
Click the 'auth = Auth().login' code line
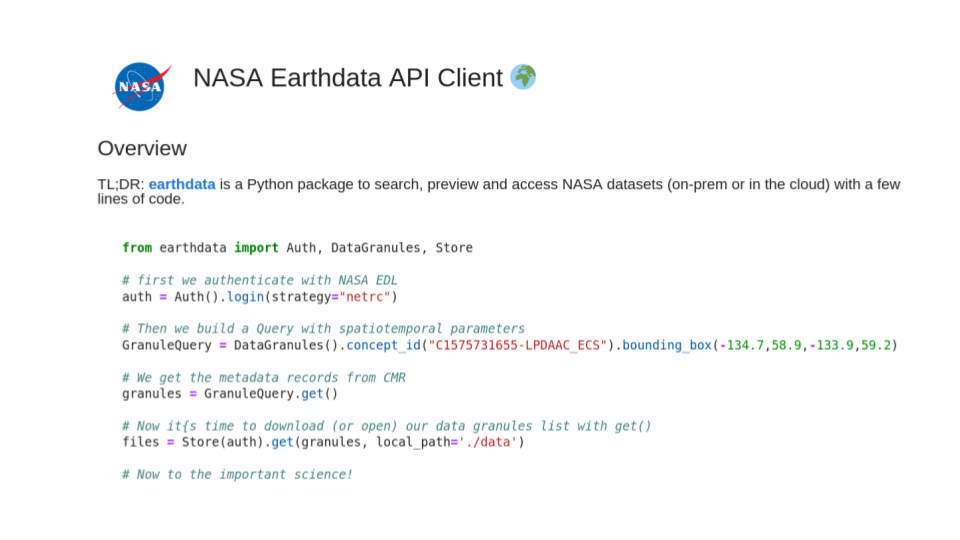(x=260, y=297)
